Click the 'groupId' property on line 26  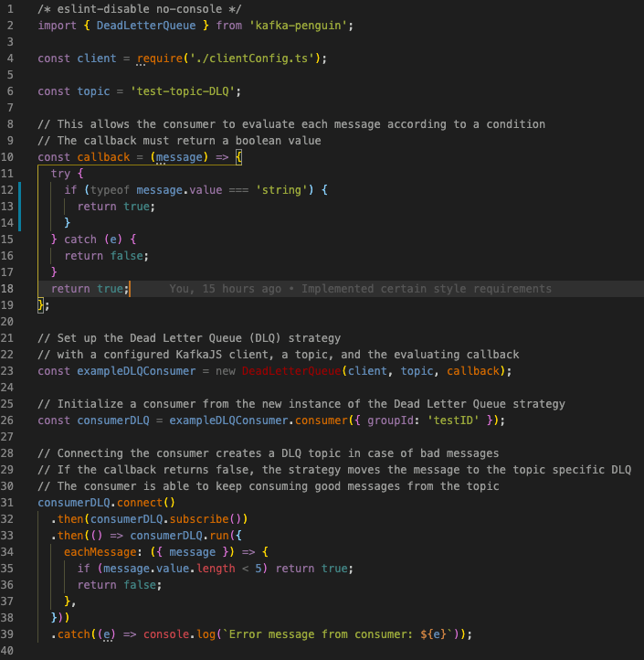pos(390,420)
